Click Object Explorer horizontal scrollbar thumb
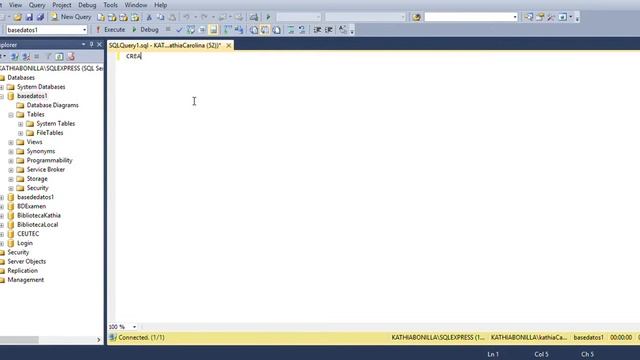Screen dimensions: 640x360 [19, 340]
